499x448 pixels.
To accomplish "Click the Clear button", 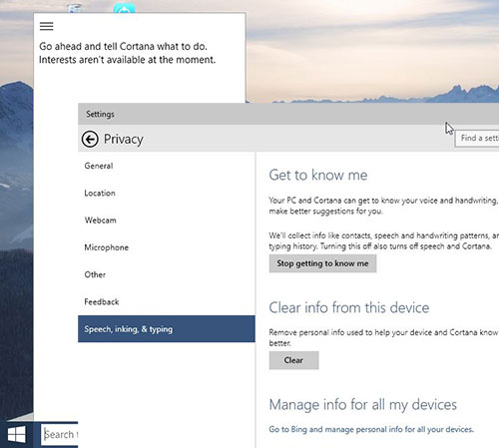I will [293, 360].
